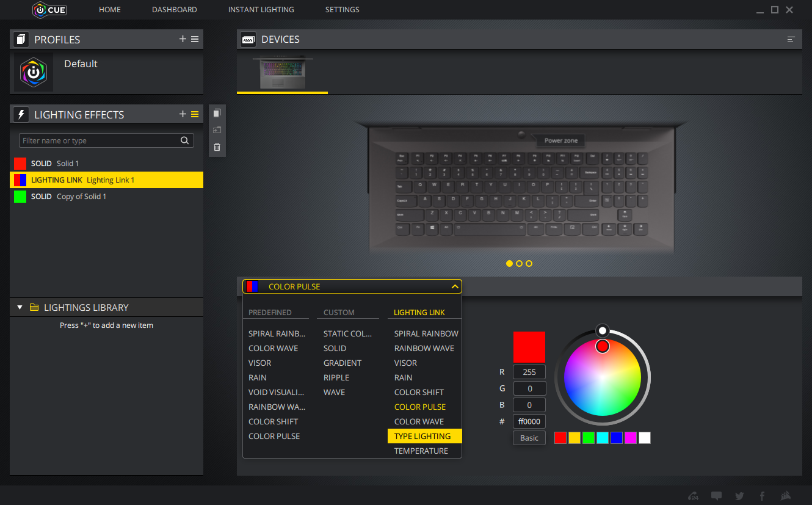Viewport: 812px width, 505px height.
Task: Delete the selected effect with trash icon
Action: [x=217, y=147]
